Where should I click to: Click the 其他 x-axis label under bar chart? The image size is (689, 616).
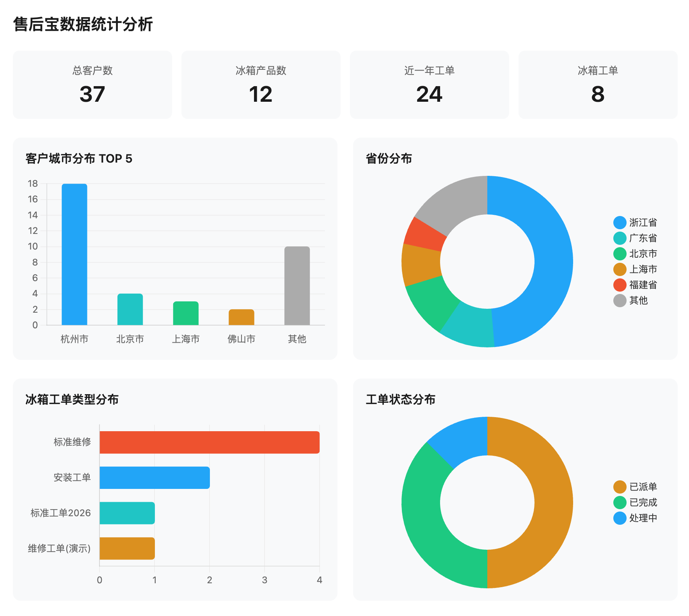pyautogui.click(x=297, y=339)
